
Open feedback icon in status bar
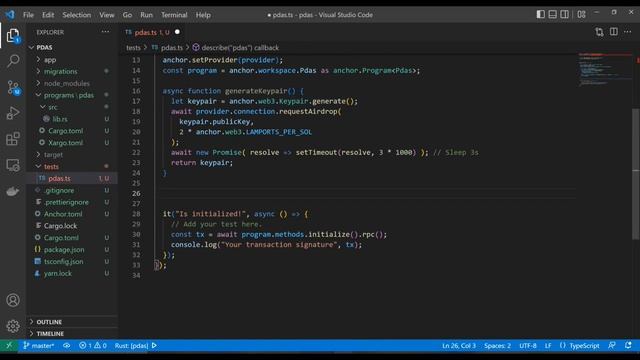coord(611,345)
